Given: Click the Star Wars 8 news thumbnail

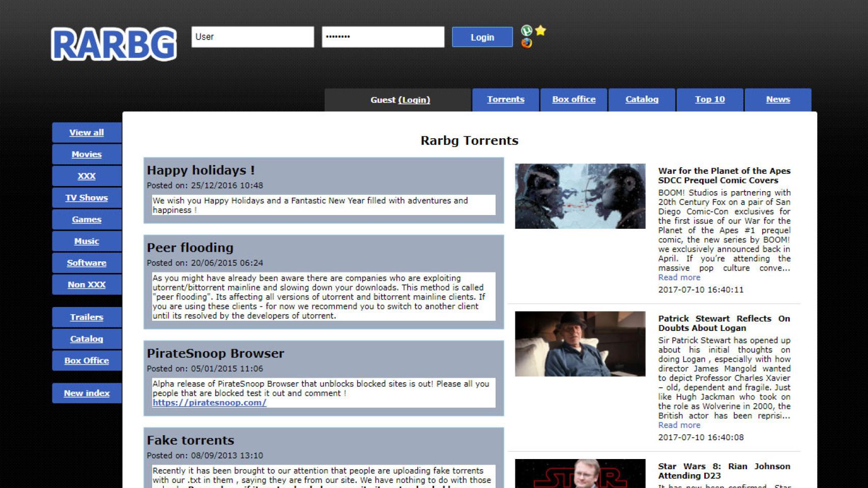Looking at the screenshot, I should pyautogui.click(x=580, y=474).
